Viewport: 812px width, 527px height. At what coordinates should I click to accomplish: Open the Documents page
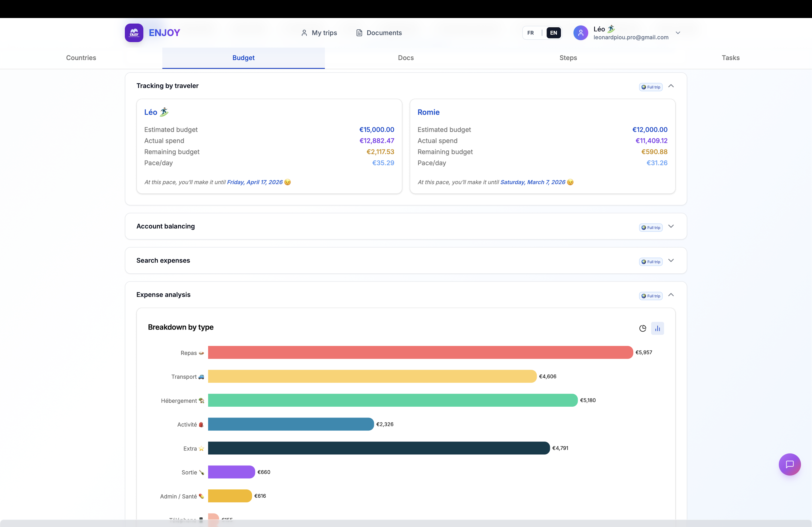(379, 33)
